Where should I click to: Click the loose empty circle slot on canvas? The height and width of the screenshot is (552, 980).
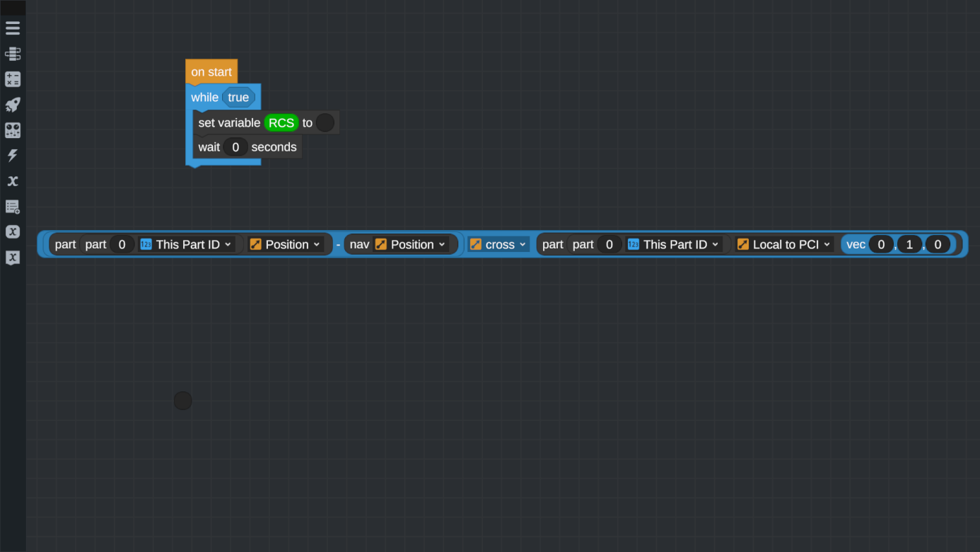coord(183,401)
